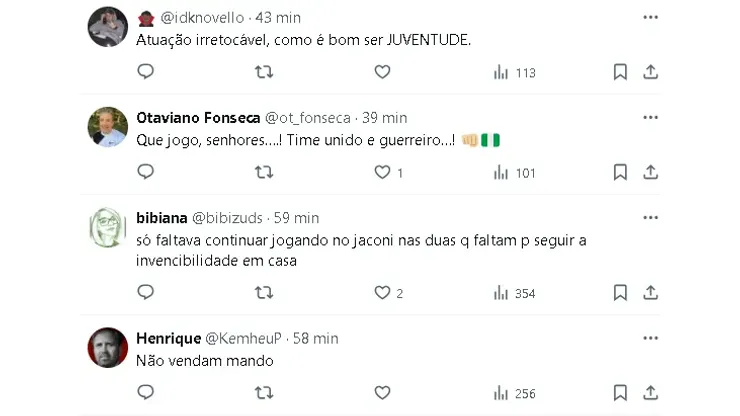Open more options on Otaviano Fonseca's tweet

coord(650,117)
